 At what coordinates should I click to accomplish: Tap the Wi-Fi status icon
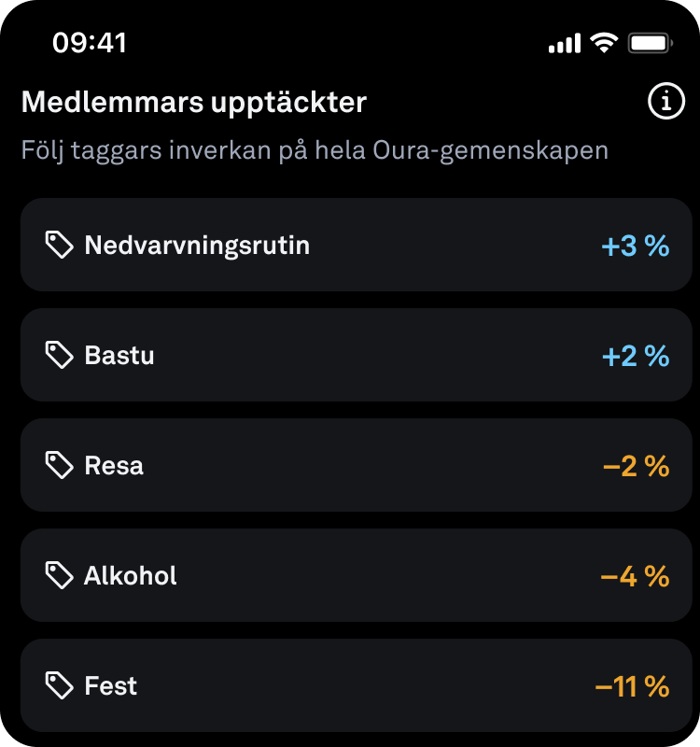(x=604, y=43)
